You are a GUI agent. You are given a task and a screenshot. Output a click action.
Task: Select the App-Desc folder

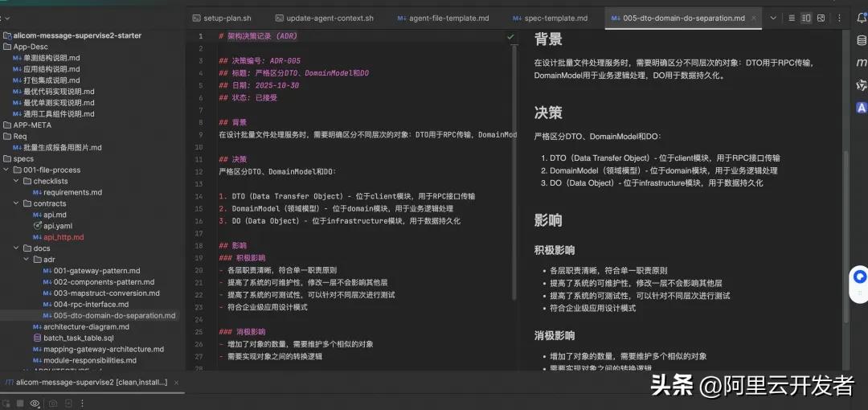pos(26,47)
